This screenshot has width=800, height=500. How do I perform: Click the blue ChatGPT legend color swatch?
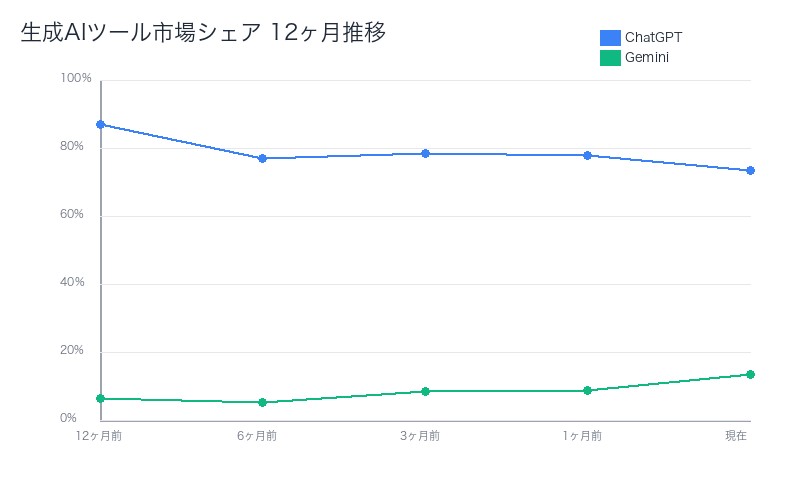(x=610, y=38)
